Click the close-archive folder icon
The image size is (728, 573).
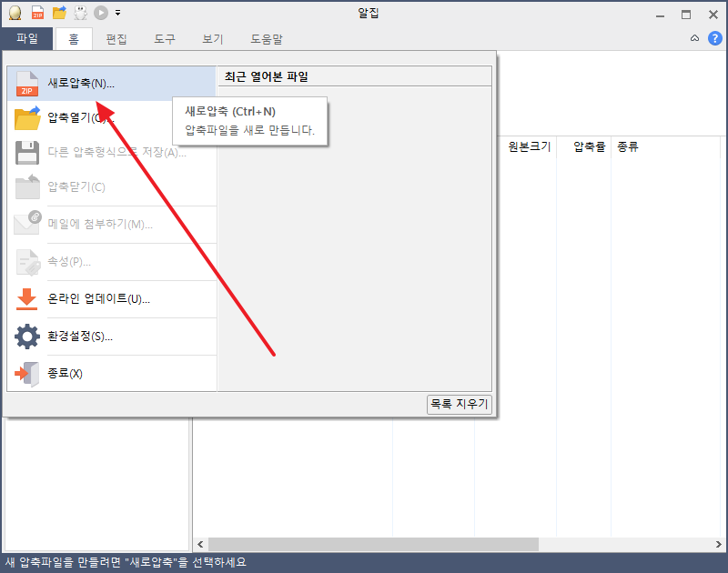tap(27, 186)
